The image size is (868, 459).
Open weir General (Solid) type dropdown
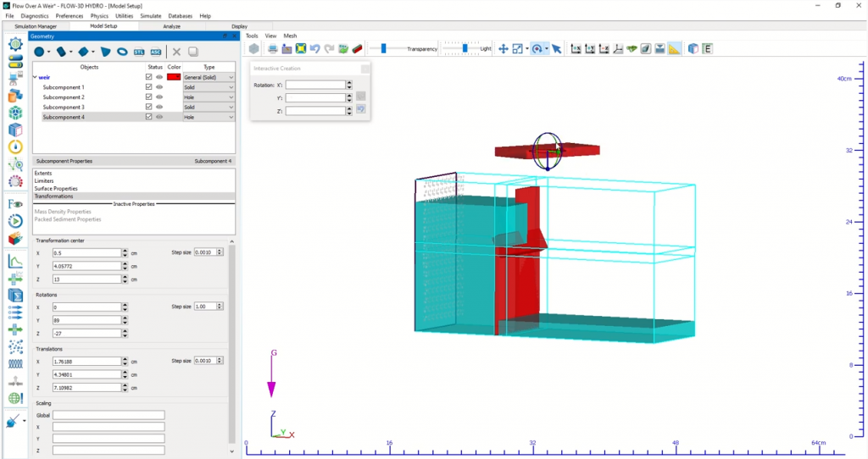[209, 77]
